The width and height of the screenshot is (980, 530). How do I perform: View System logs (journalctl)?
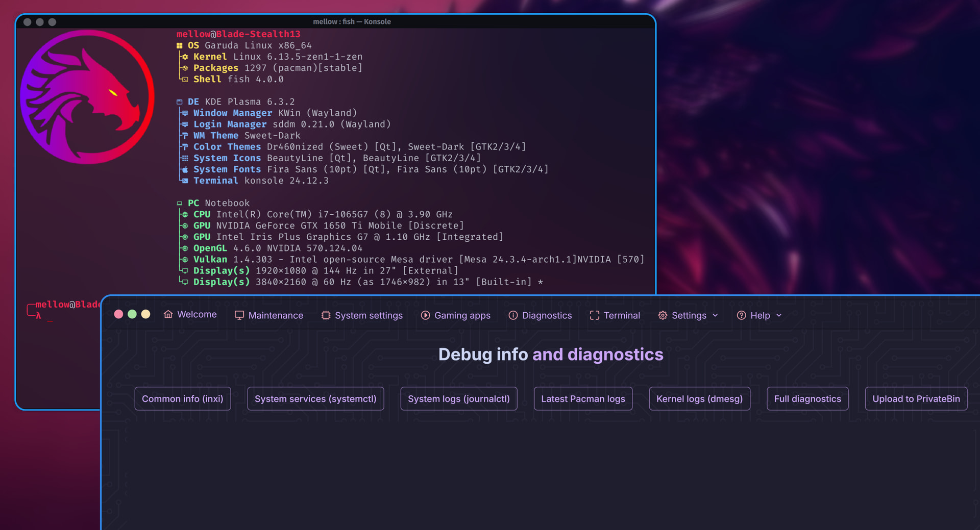coord(458,398)
